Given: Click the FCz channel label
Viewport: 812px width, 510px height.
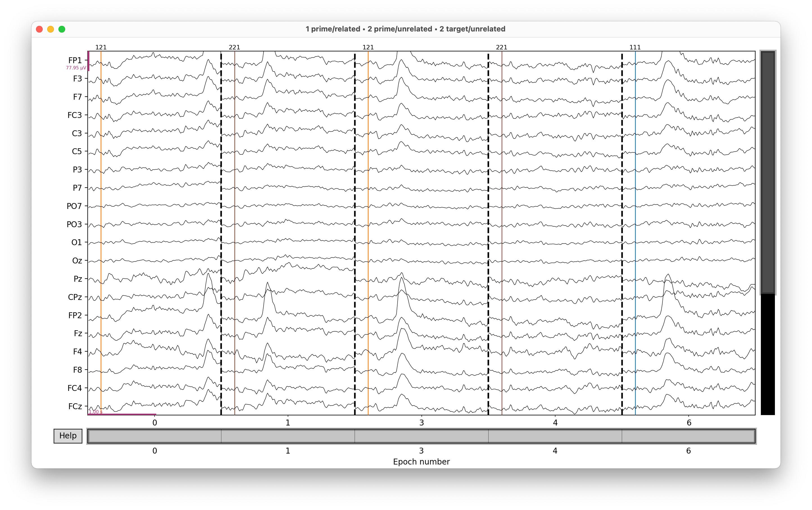Looking at the screenshot, I should click(x=75, y=406).
